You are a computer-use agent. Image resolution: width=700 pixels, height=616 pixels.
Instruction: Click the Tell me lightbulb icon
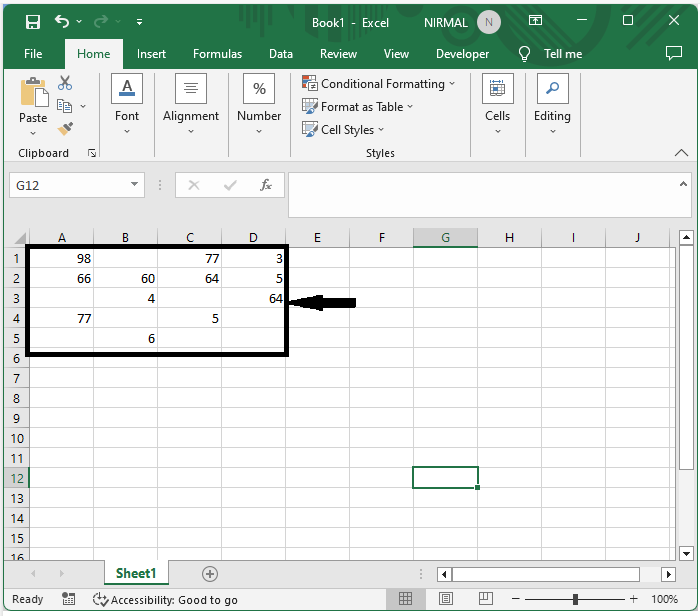[525, 54]
